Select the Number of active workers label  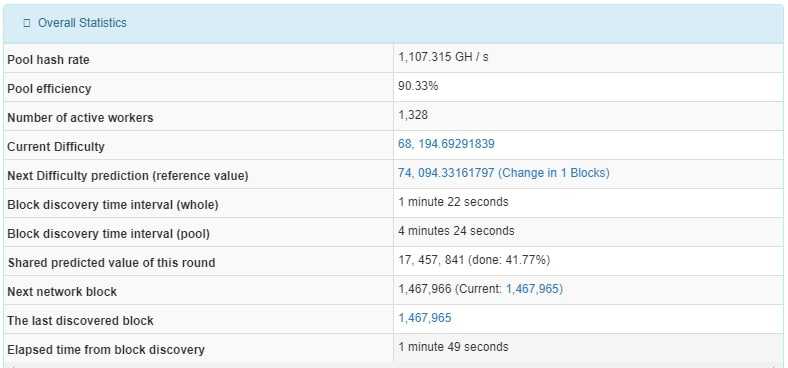tap(80, 118)
